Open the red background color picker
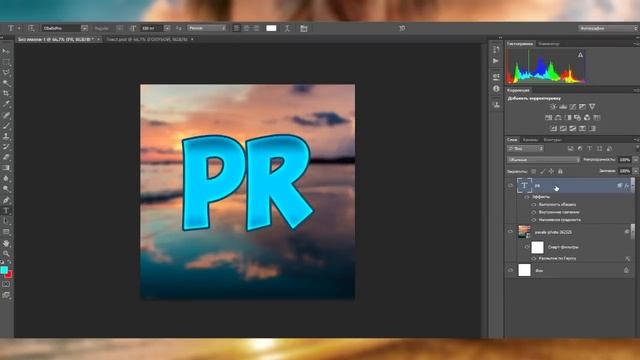The height and width of the screenshot is (360, 640). click(9, 274)
